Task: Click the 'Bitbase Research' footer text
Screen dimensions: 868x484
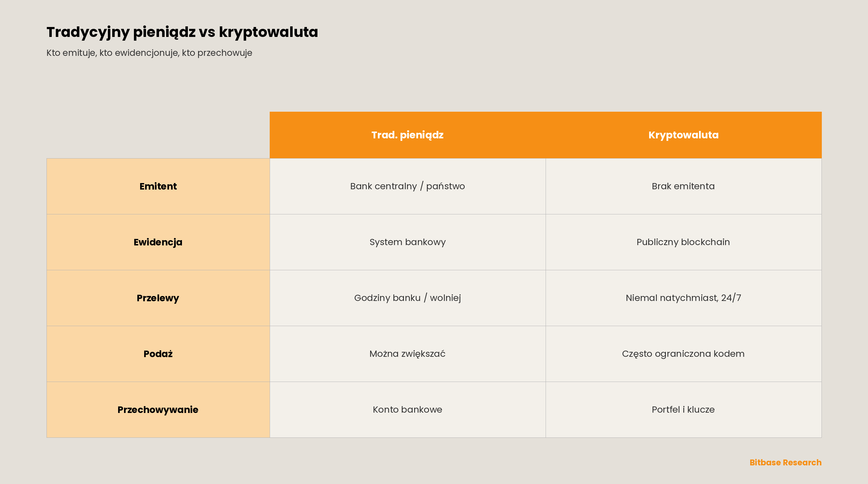Action: point(786,462)
